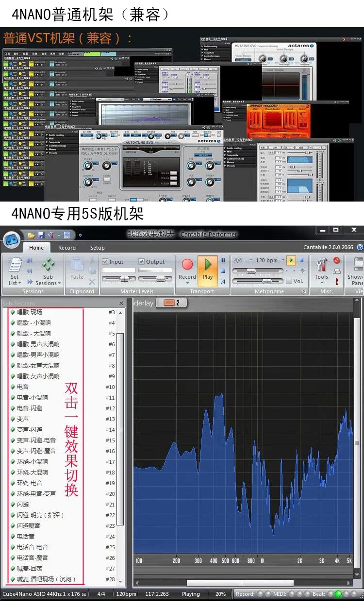
Task: Open the Metronome group dialog launcher
Action: pyautogui.click(x=304, y=291)
